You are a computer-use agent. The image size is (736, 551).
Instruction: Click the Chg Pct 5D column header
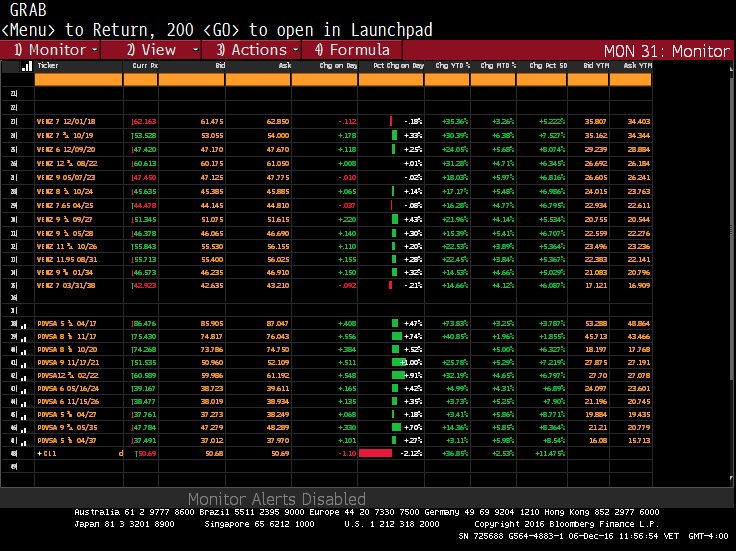click(548, 66)
